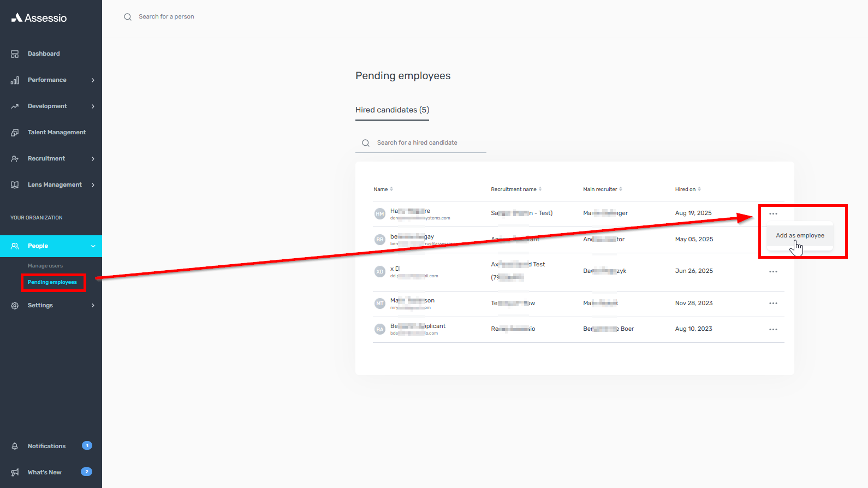
Task: Switch to Hired candidates (5) tab
Action: tap(392, 110)
